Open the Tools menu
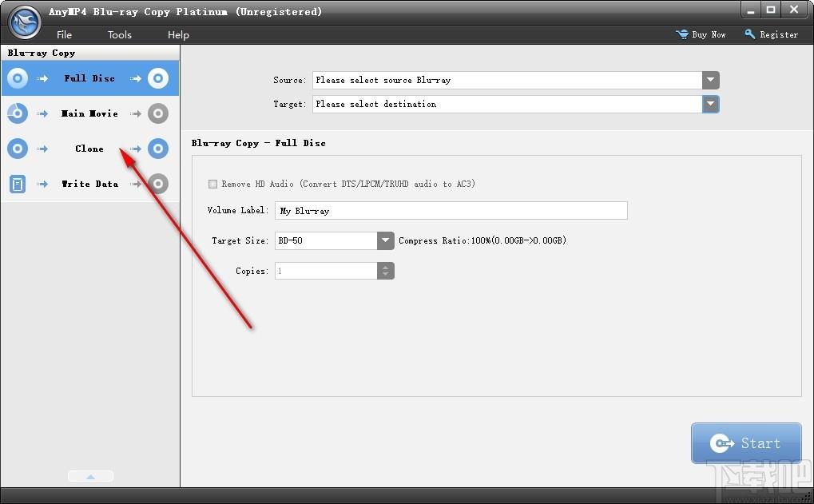Image resolution: width=814 pixels, height=504 pixels. 119,35
